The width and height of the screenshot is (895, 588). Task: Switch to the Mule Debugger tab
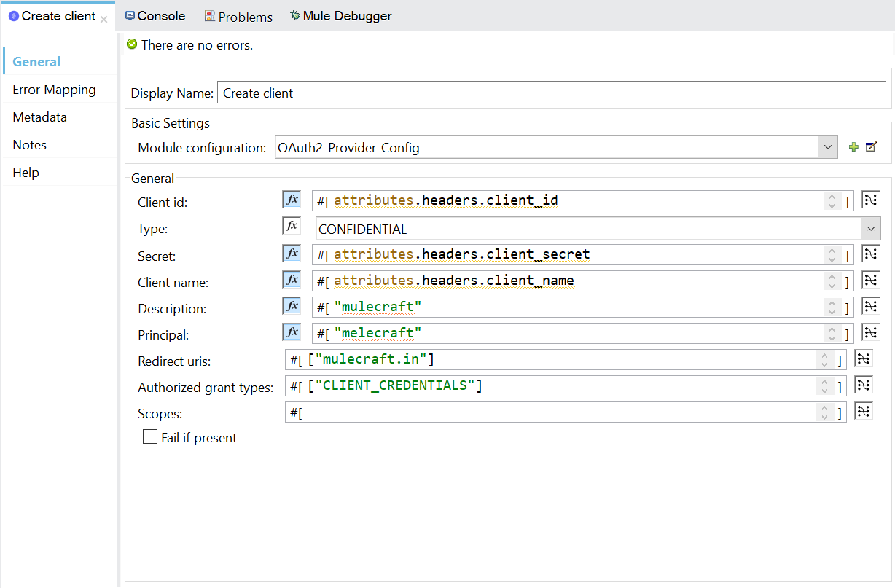coord(340,16)
